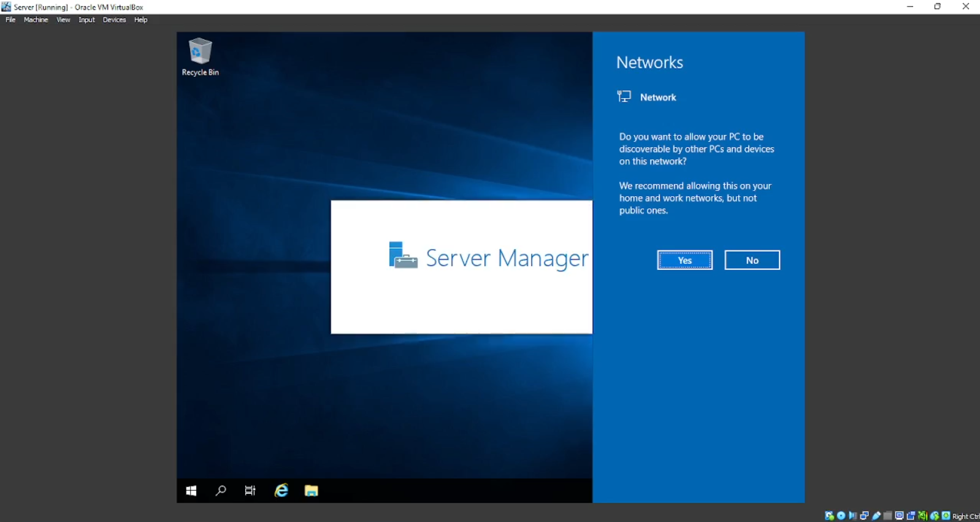Launch Internet Explorer from the taskbar
Screen dimensions: 980x522
click(281, 491)
